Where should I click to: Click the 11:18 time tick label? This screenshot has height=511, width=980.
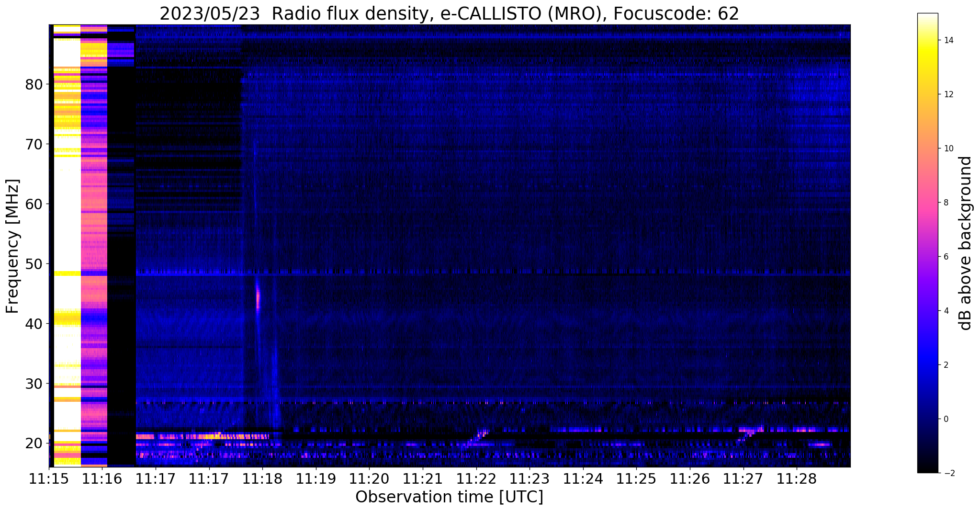262,478
